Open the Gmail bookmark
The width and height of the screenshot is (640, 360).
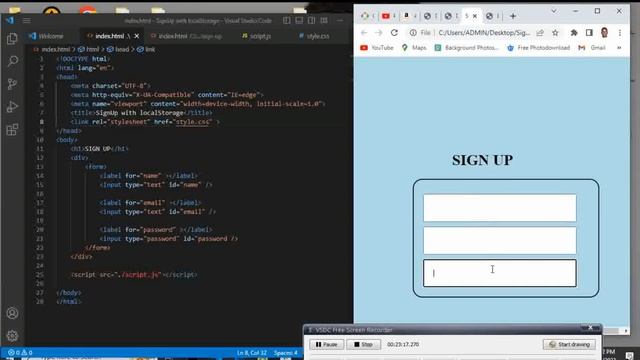click(592, 48)
